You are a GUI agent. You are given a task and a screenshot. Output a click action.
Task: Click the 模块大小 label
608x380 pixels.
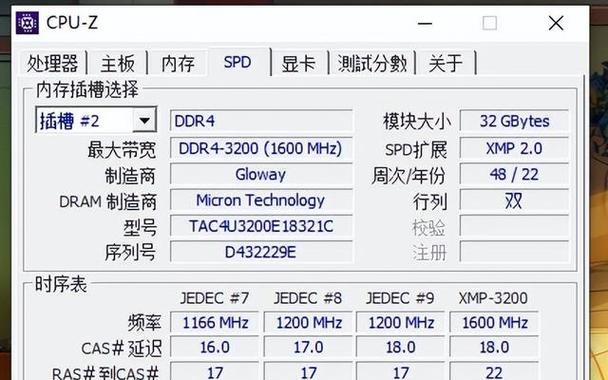[x=417, y=121]
